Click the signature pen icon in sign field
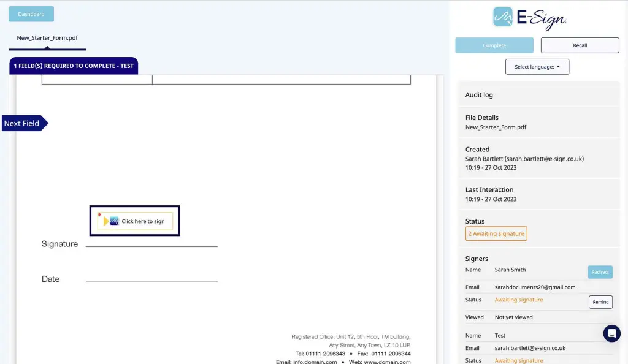Screen dimensions: 628x364 coord(113,221)
